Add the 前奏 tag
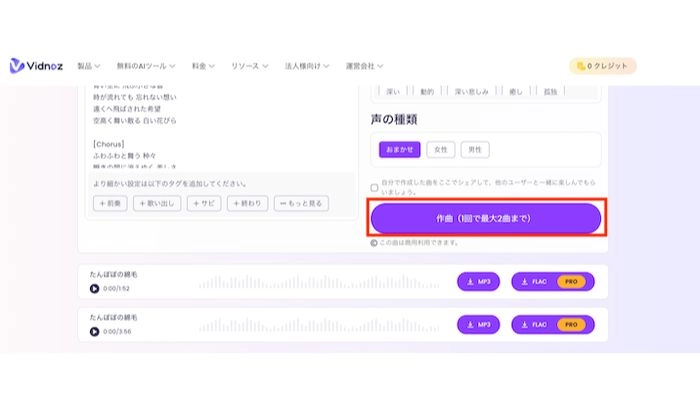 [x=110, y=203]
